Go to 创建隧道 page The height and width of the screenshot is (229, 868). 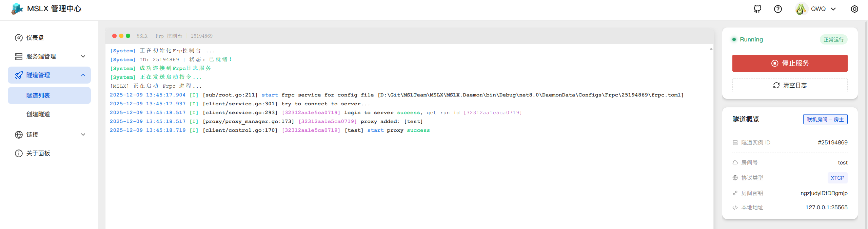(38, 114)
